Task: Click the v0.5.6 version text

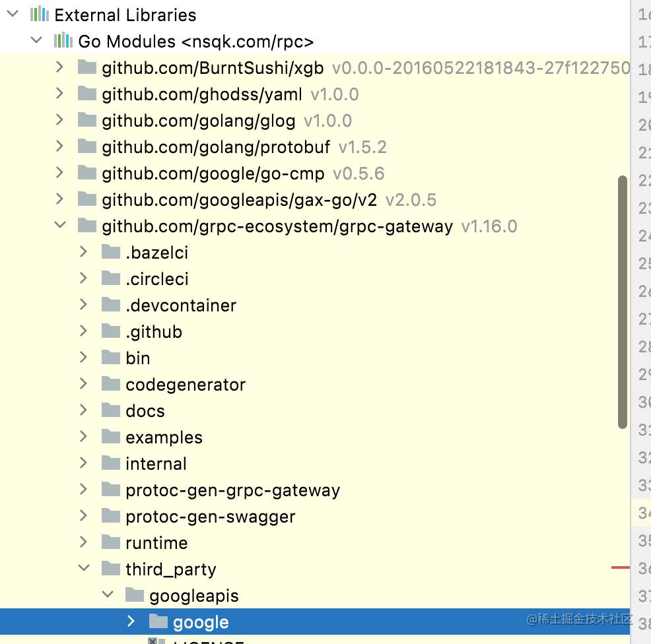Action: (359, 174)
